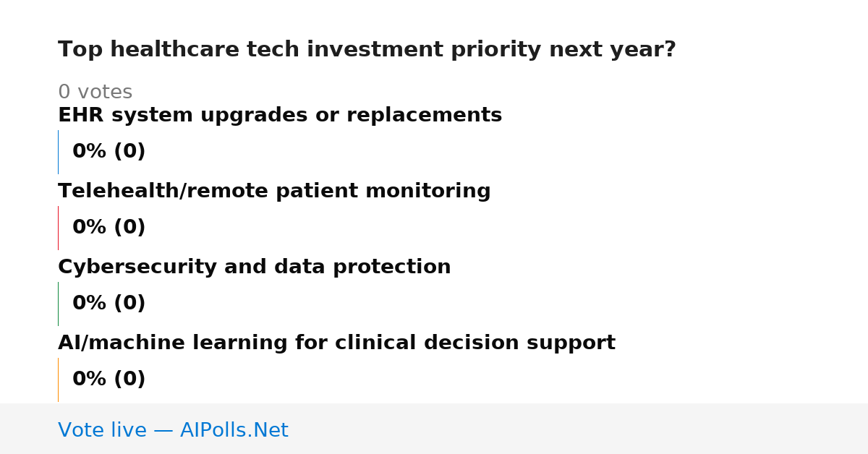Click the 0% (0) result under EHR upgrades
This screenshot has height=454, width=868.
tap(109, 152)
